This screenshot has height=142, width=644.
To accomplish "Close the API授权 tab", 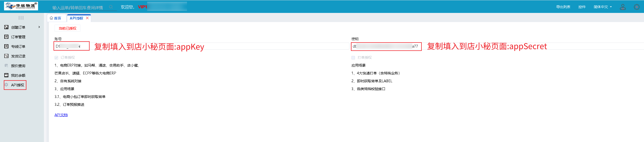I will click(x=87, y=18).
